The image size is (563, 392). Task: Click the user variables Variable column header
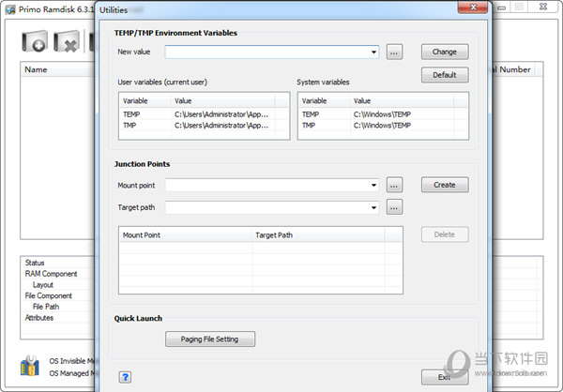[x=145, y=100]
